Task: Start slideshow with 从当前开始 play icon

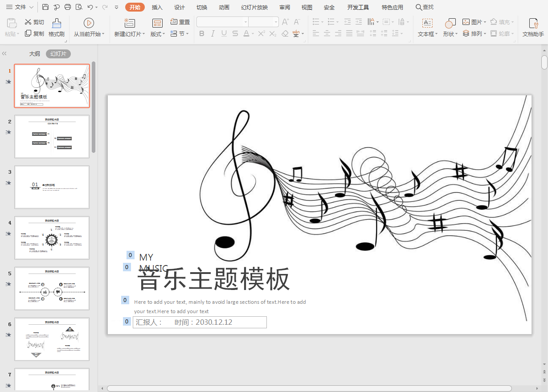Action: (x=89, y=23)
